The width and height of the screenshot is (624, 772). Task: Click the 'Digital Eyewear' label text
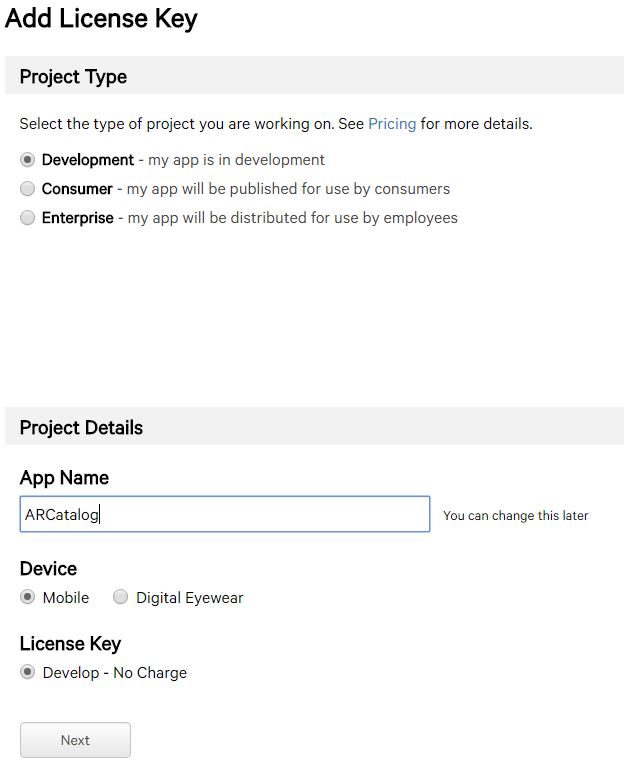point(190,598)
